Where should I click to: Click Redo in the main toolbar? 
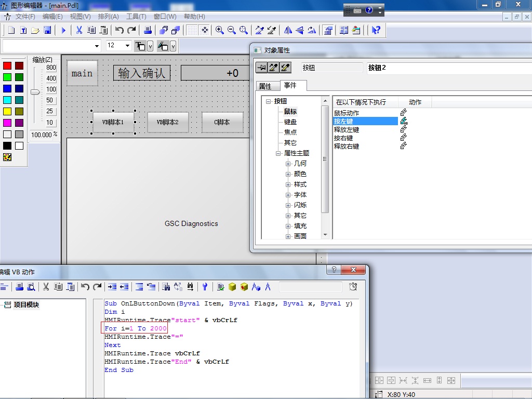coord(131,31)
